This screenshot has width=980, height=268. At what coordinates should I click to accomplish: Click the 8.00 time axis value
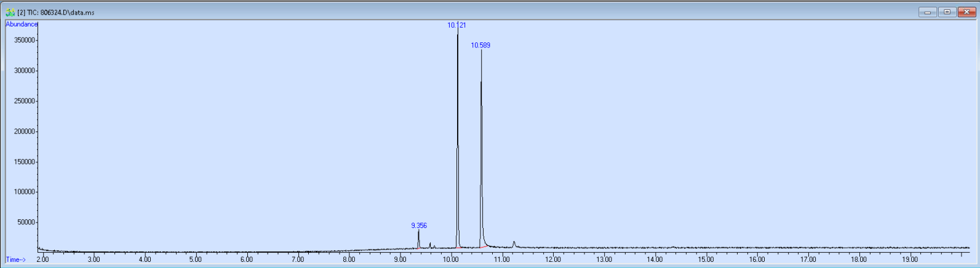point(349,259)
